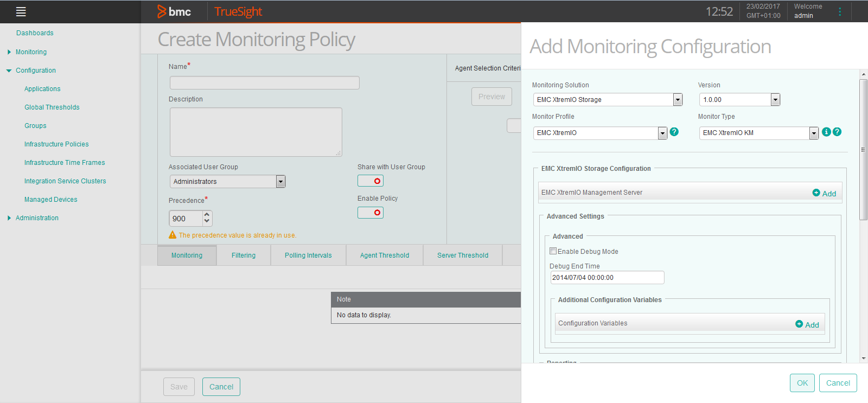Open the Monitor Type dropdown
This screenshot has height=403, width=868.
point(814,133)
